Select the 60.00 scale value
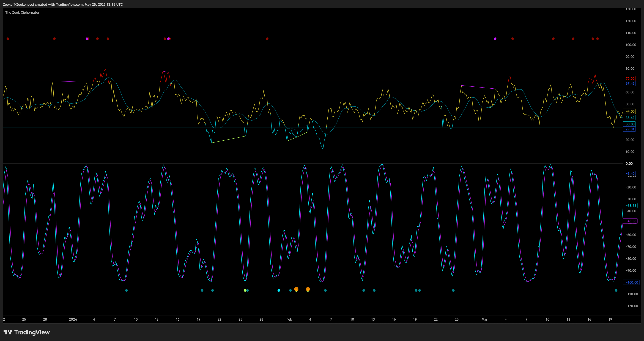 pos(630,92)
